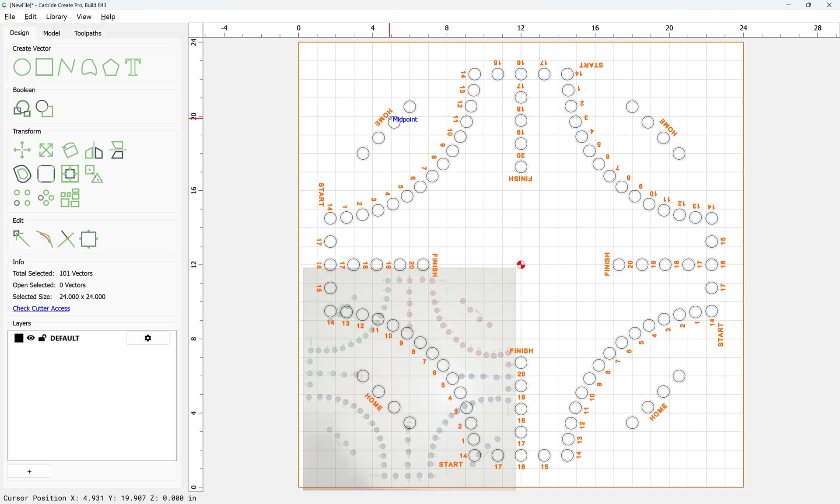Open the Linear Array tool
The image size is (840, 504).
tap(22, 198)
